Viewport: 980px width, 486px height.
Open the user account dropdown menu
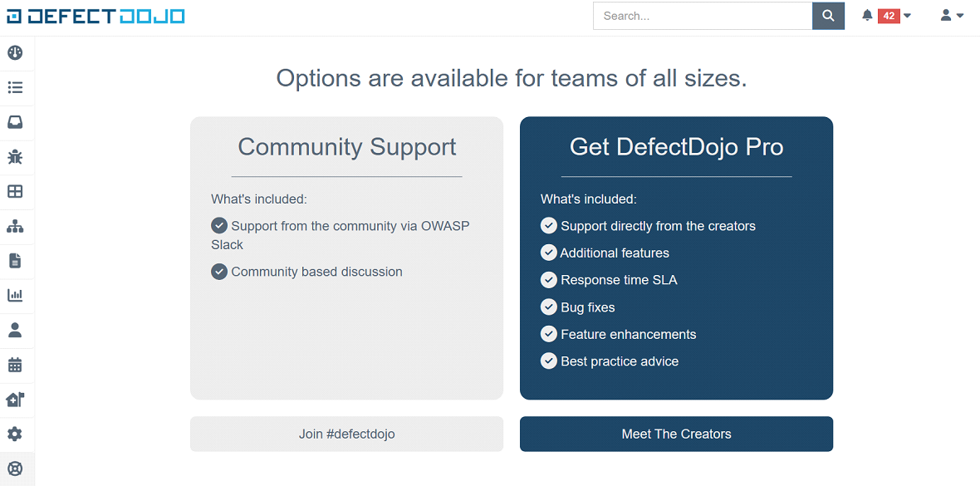tap(951, 15)
